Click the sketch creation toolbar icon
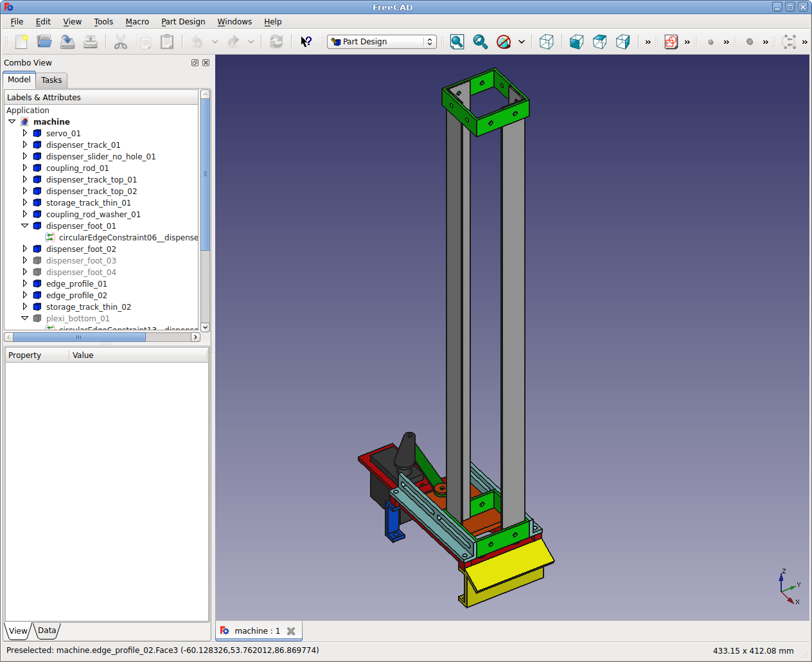This screenshot has height=662, width=812. coord(671,42)
